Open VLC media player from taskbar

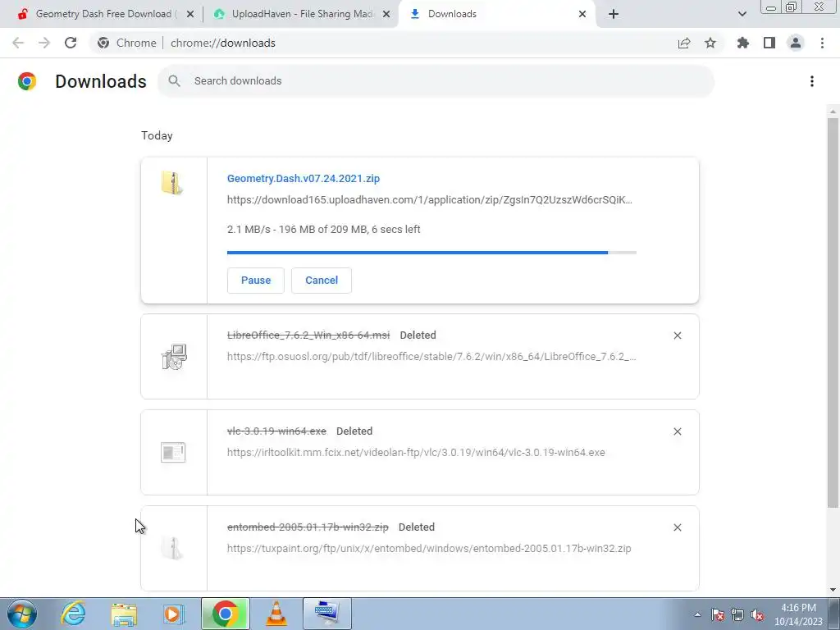tap(276, 614)
